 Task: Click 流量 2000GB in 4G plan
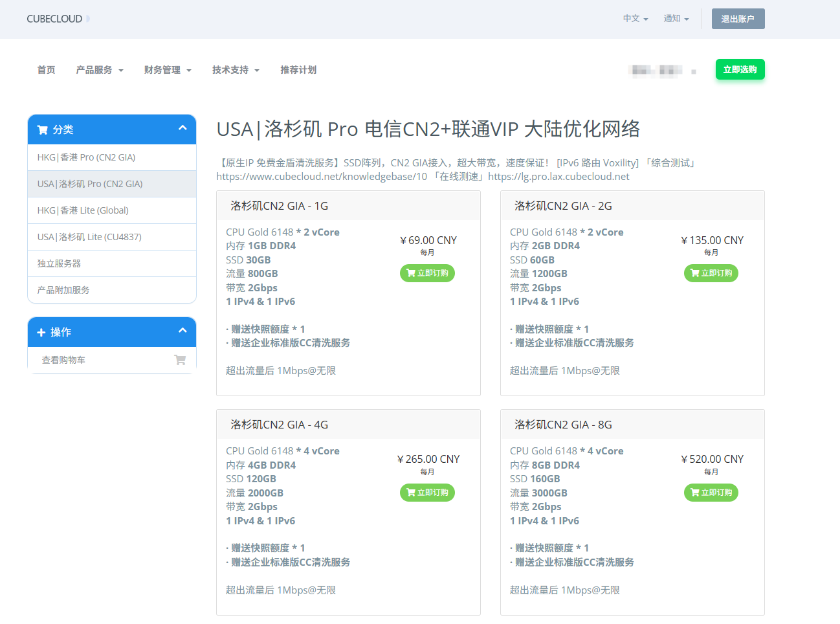(x=254, y=493)
